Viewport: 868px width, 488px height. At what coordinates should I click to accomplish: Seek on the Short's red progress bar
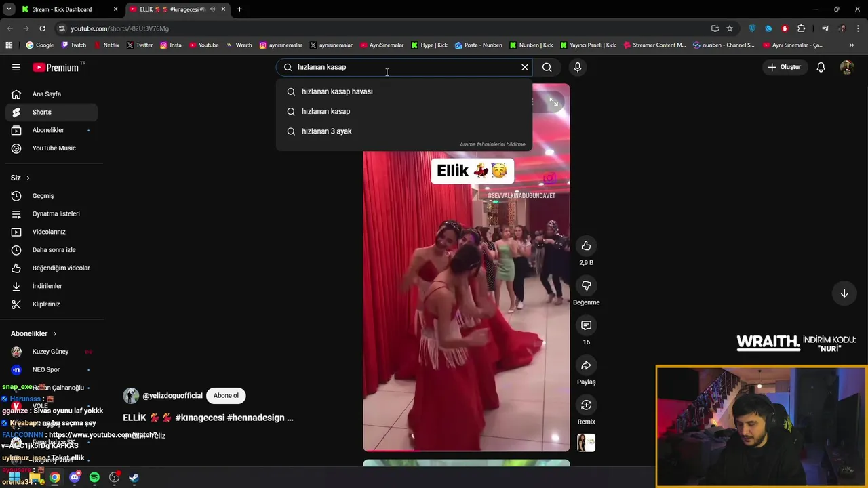tap(467, 451)
